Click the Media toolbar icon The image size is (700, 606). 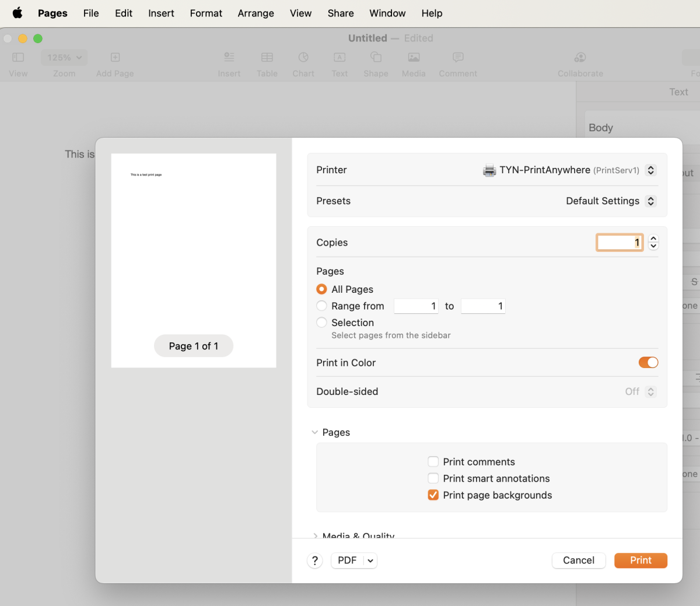click(414, 58)
